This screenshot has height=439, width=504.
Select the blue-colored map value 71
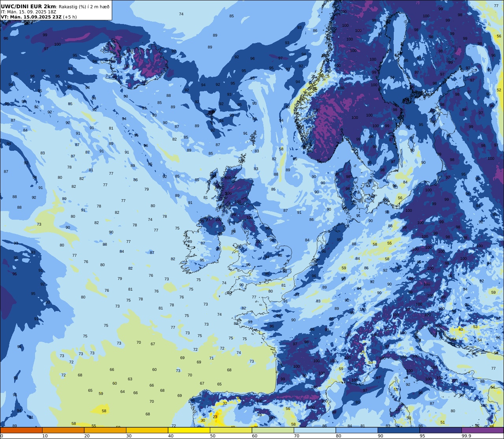(x=211, y=358)
